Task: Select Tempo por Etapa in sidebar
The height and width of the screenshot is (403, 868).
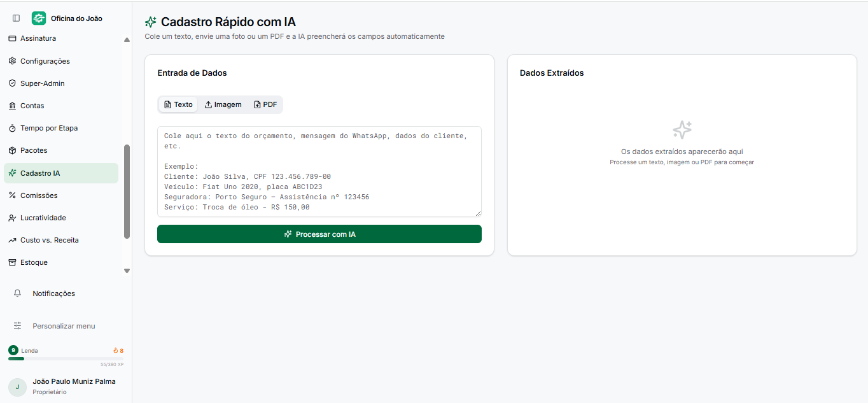Action: (61, 128)
